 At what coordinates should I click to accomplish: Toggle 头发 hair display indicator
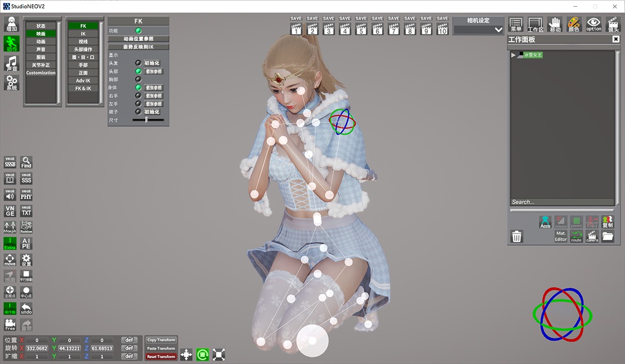139,63
